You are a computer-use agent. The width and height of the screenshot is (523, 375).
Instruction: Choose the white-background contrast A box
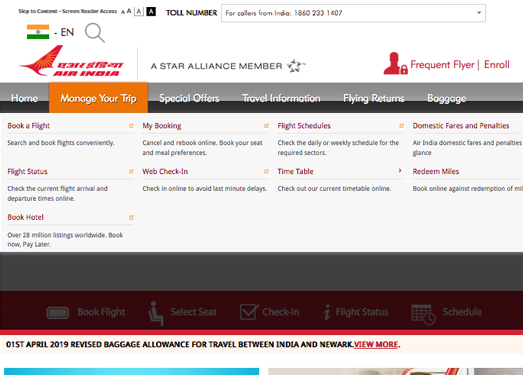point(139,12)
